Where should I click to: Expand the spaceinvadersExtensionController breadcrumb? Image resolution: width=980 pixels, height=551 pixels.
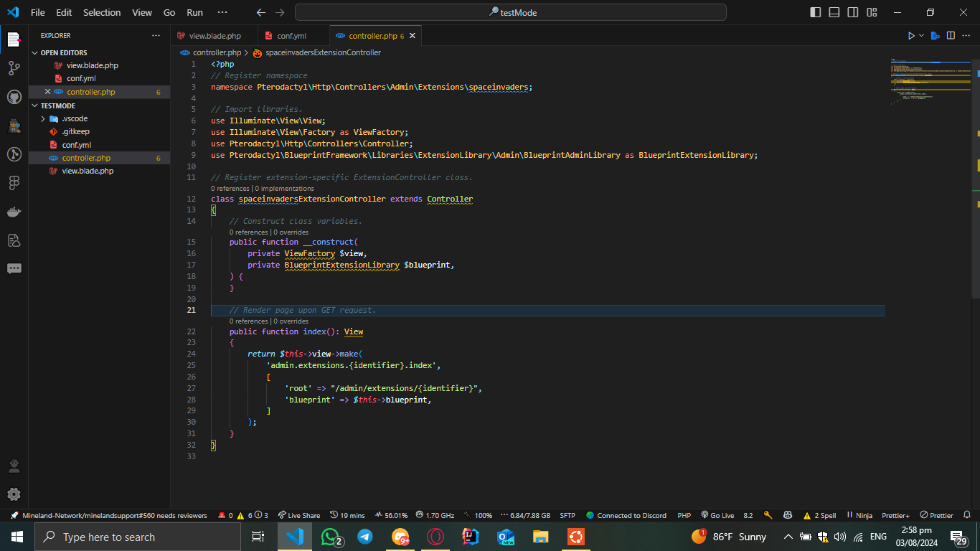tap(316, 52)
